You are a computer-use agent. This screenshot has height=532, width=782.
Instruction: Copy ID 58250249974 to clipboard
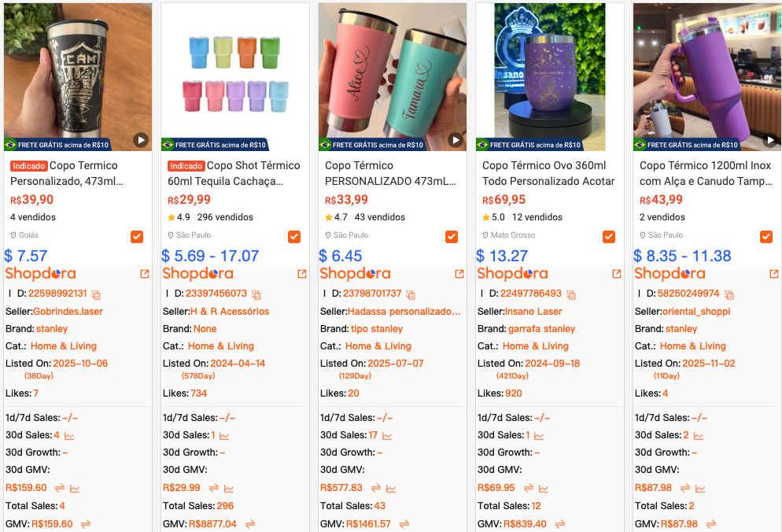(729, 294)
